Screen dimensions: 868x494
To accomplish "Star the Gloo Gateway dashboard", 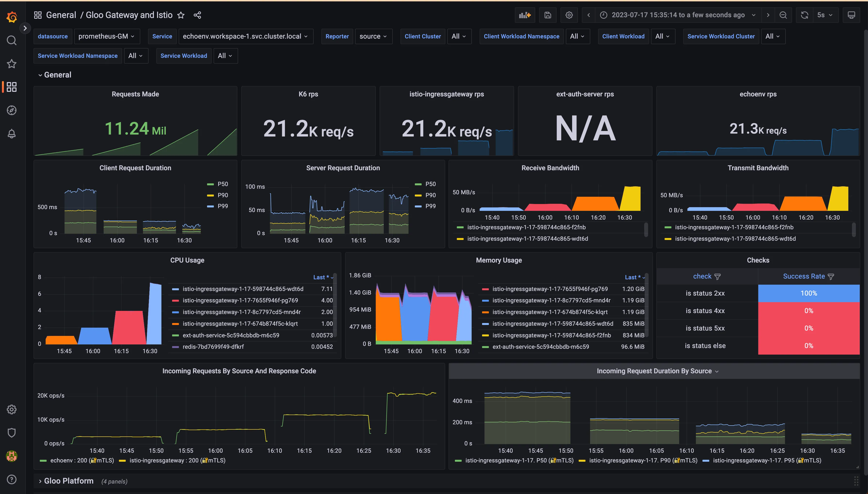I will 181,15.
